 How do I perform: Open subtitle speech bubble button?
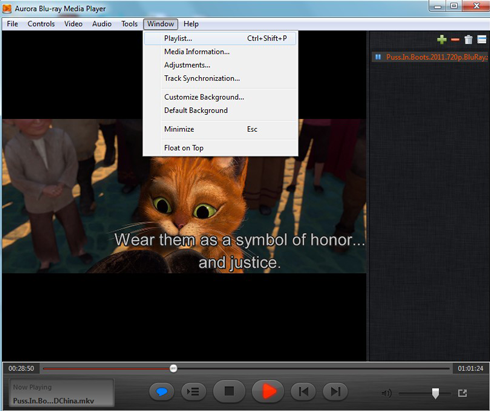pyautogui.click(x=162, y=391)
